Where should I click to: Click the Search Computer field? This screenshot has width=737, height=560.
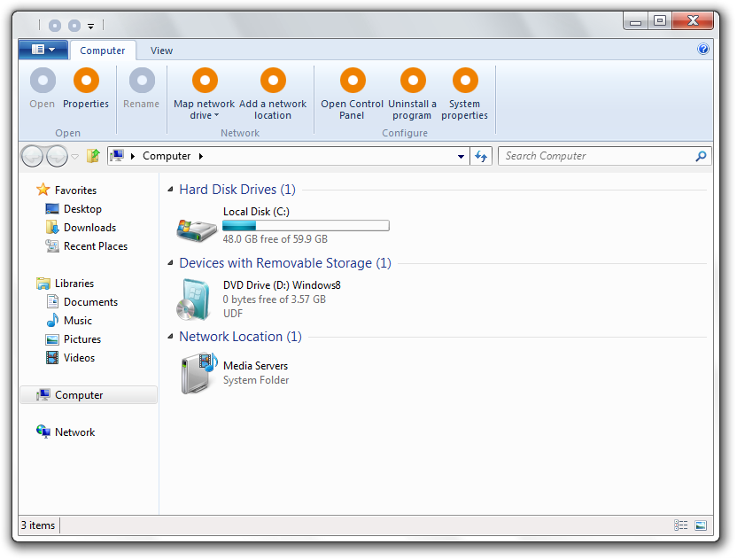[597, 156]
